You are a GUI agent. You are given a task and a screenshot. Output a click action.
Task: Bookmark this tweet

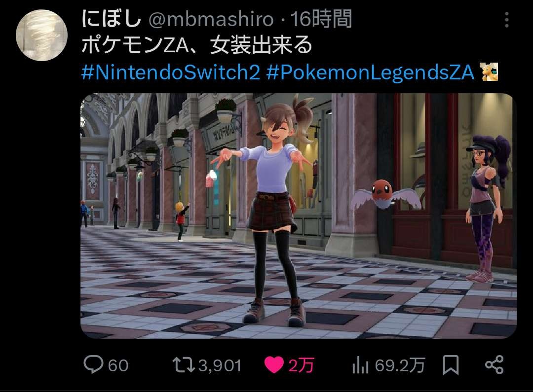pyautogui.click(x=451, y=365)
